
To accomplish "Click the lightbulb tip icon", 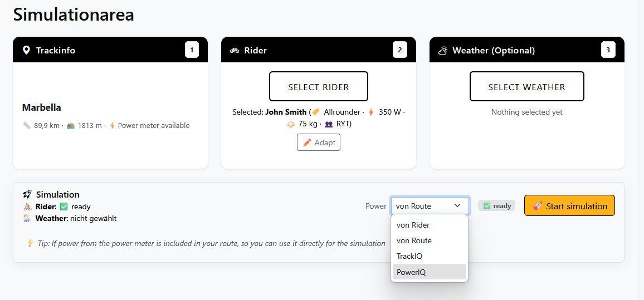I will [31, 243].
